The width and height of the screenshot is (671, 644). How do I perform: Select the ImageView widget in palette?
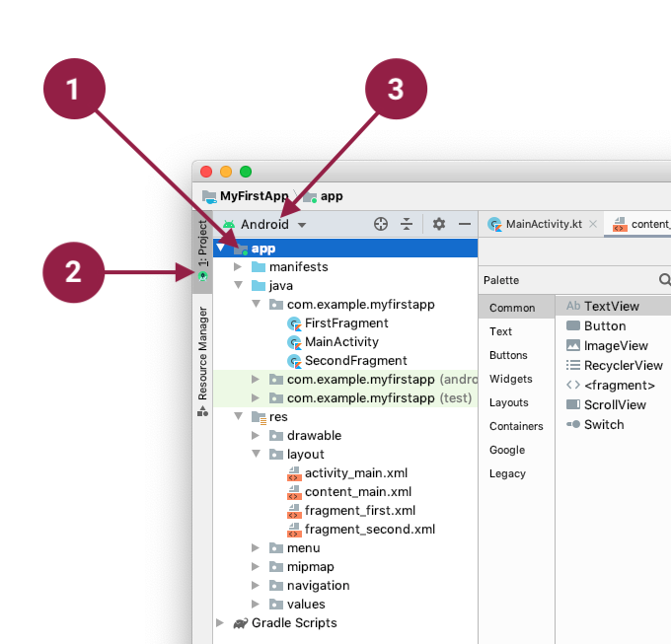[x=615, y=345]
